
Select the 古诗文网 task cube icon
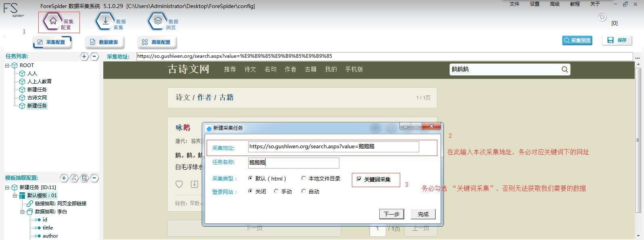coord(23,98)
